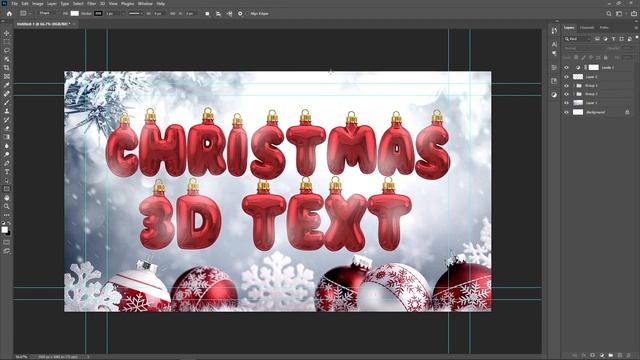Filter layers by adjustment layers icon
The image size is (640, 360).
pyautogui.click(x=605, y=39)
